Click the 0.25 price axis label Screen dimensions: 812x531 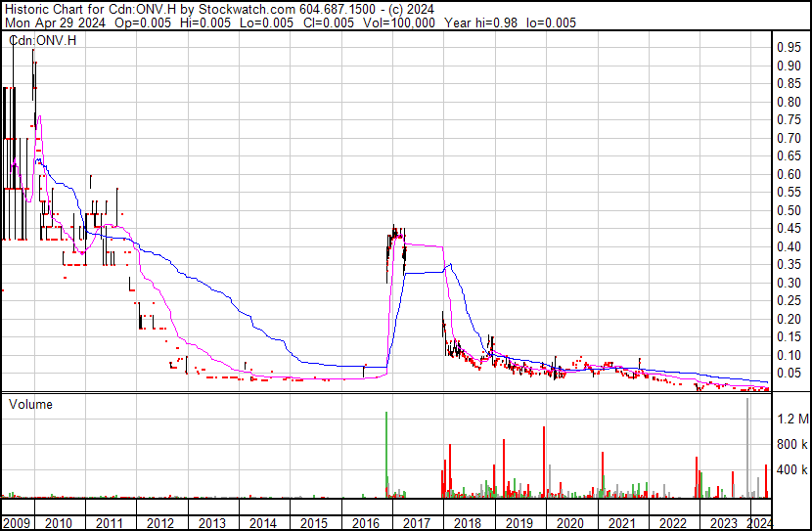point(789,301)
